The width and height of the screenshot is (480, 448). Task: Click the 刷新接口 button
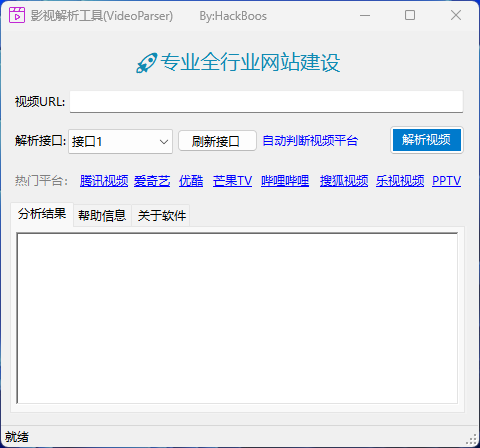coord(217,141)
